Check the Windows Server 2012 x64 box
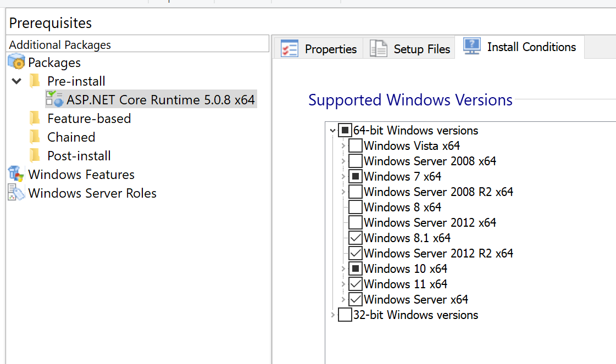The height and width of the screenshot is (364, 616). 356,222
